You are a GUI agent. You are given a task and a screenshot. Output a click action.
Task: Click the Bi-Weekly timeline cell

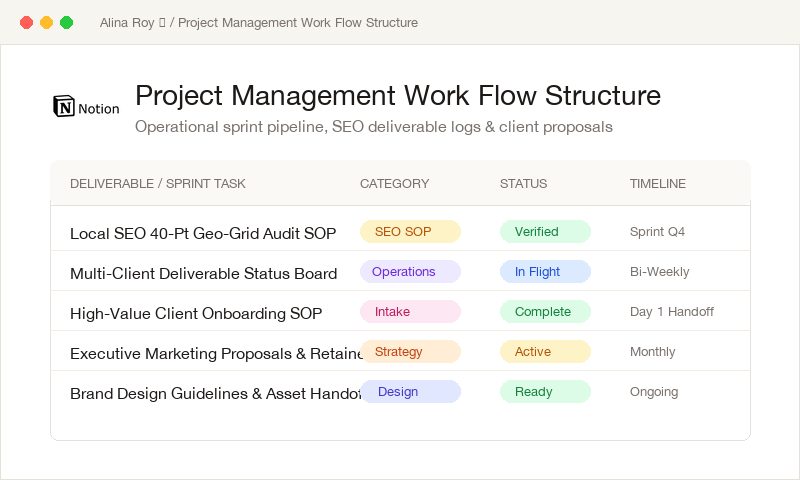point(660,272)
